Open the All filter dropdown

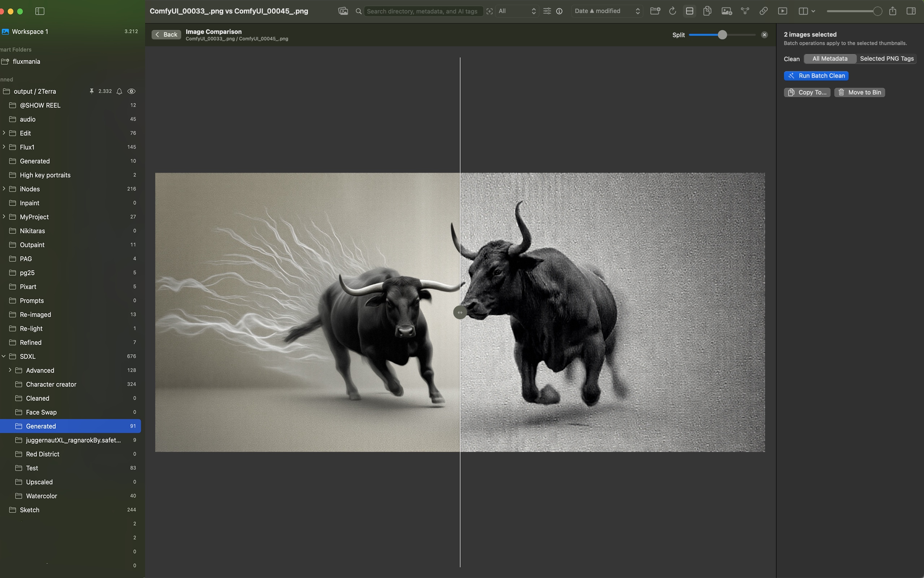(517, 11)
